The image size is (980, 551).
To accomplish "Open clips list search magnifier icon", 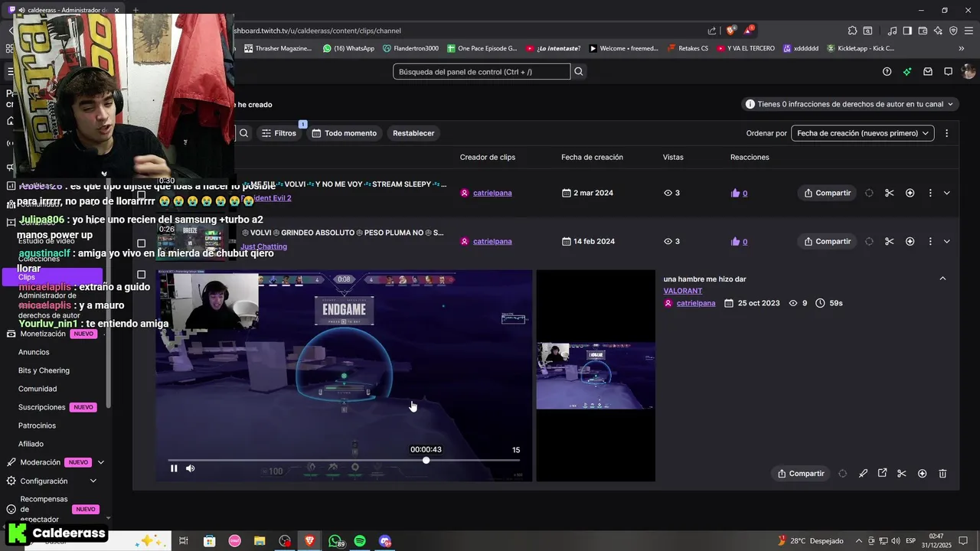I will (243, 133).
